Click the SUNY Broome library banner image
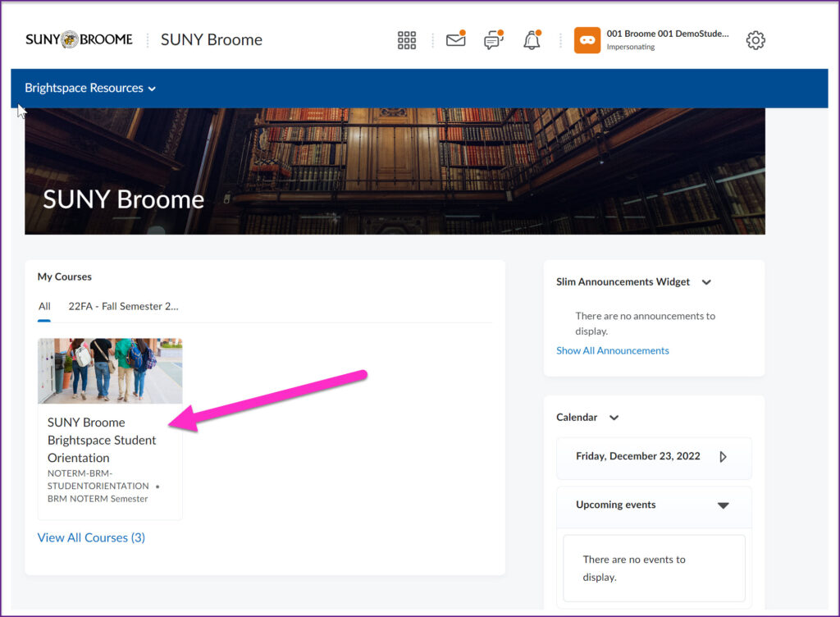 [x=395, y=171]
